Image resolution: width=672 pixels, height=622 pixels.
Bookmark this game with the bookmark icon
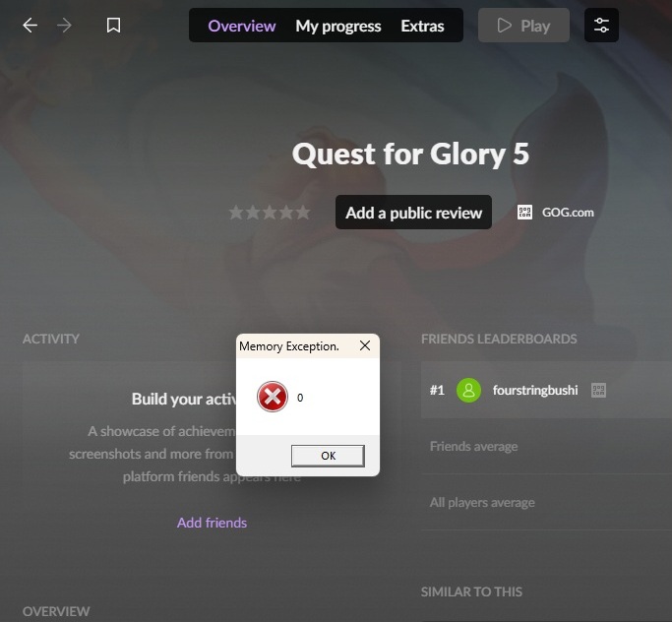click(x=113, y=26)
